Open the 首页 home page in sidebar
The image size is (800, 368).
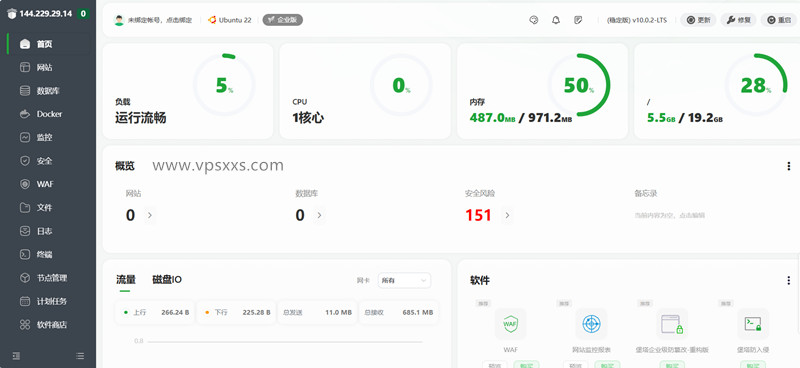click(x=48, y=44)
